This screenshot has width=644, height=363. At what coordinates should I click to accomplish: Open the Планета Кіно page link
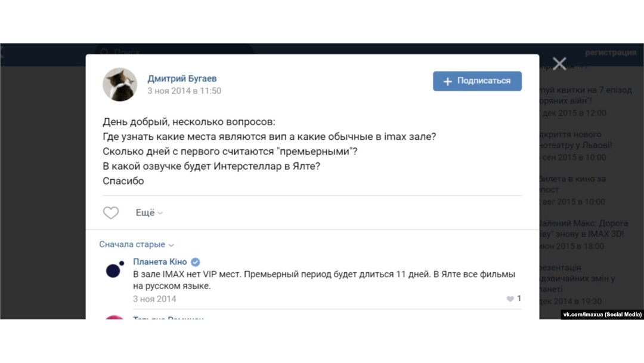[160, 262]
